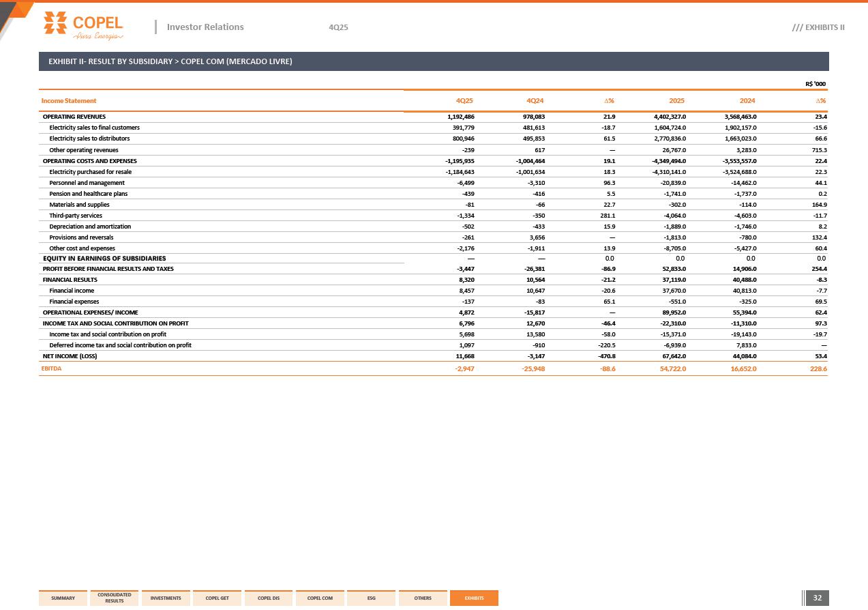Viewport: 868px width, 610px height.
Task: Click the Income Statement column header
Action: 69,101
